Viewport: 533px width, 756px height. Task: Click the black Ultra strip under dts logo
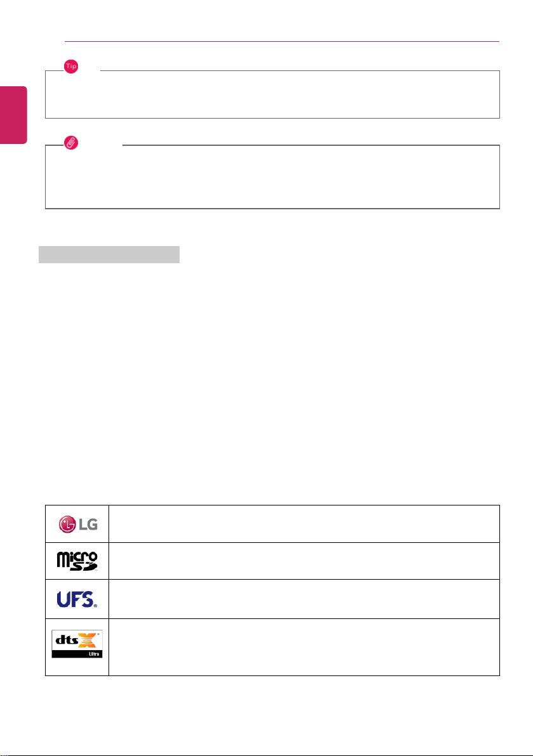(77, 654)
